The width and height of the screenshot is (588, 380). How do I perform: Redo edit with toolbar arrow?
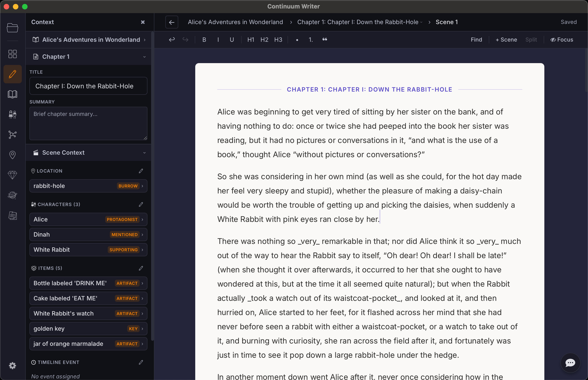click(185, 40)
